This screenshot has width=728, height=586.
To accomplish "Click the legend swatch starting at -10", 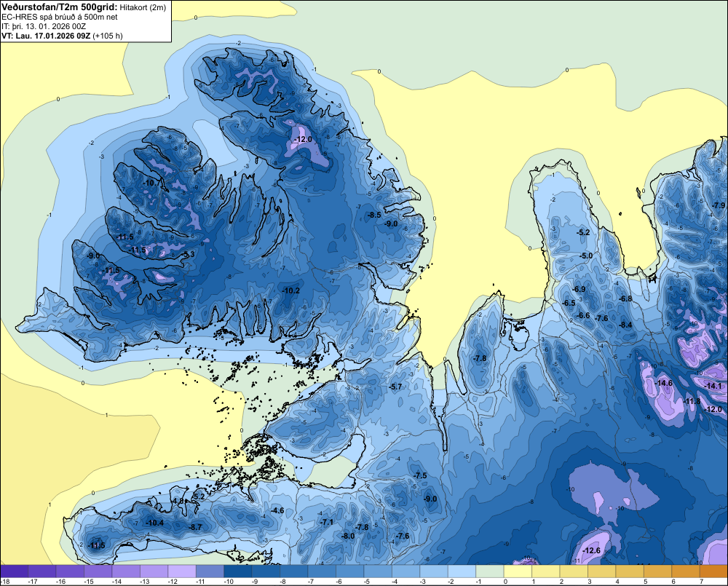I will [x=238, y=571].
